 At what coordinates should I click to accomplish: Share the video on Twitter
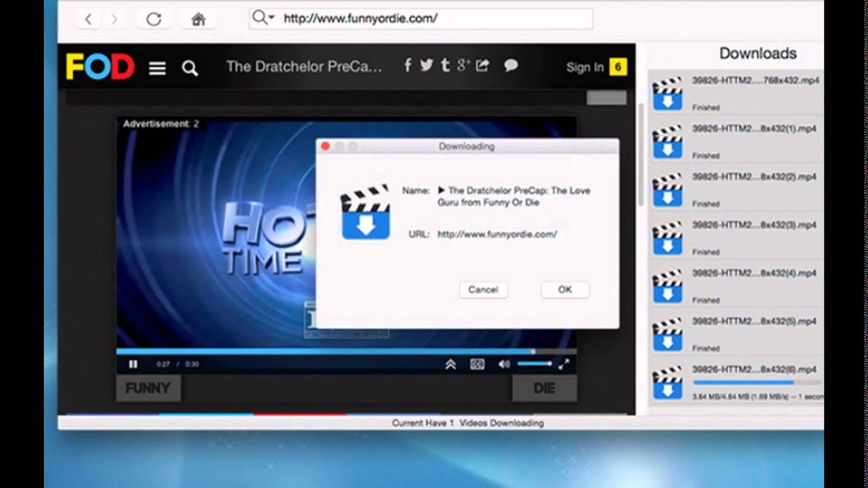tap(427, 65)
